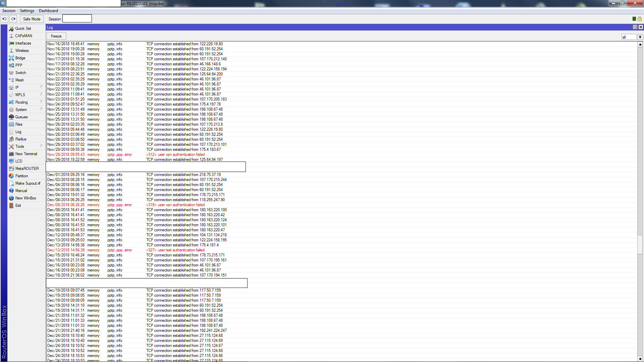Open the Quick Set menu icon

coord(11,28)
